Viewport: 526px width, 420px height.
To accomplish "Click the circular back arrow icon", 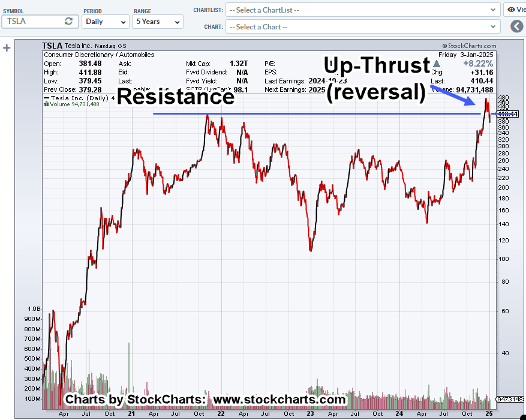I will pyautogui.click(x=516, y=26).
